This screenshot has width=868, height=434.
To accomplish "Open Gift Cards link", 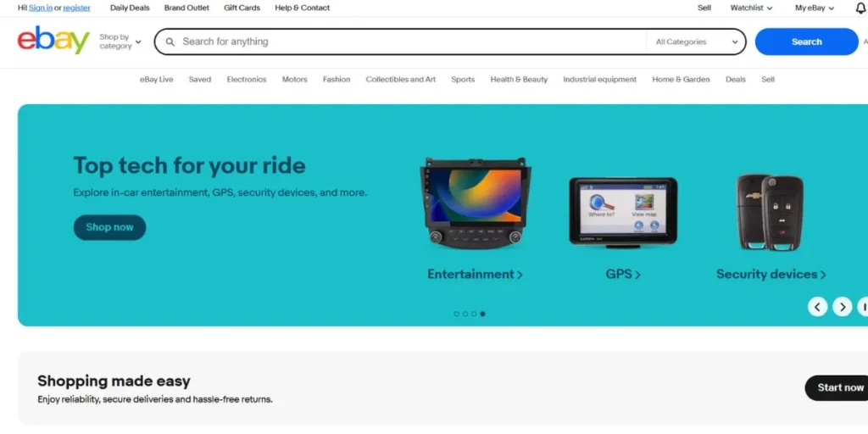I will 242,8.
